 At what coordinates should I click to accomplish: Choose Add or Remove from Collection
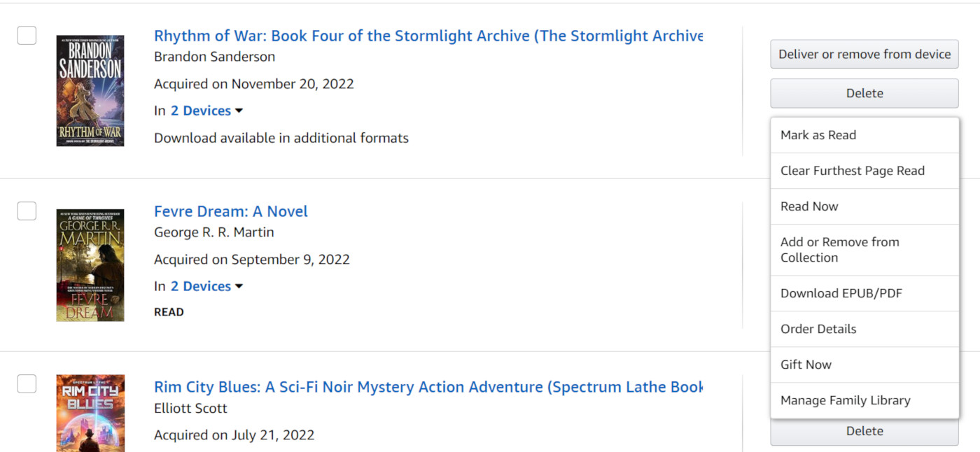click(840, 250)
